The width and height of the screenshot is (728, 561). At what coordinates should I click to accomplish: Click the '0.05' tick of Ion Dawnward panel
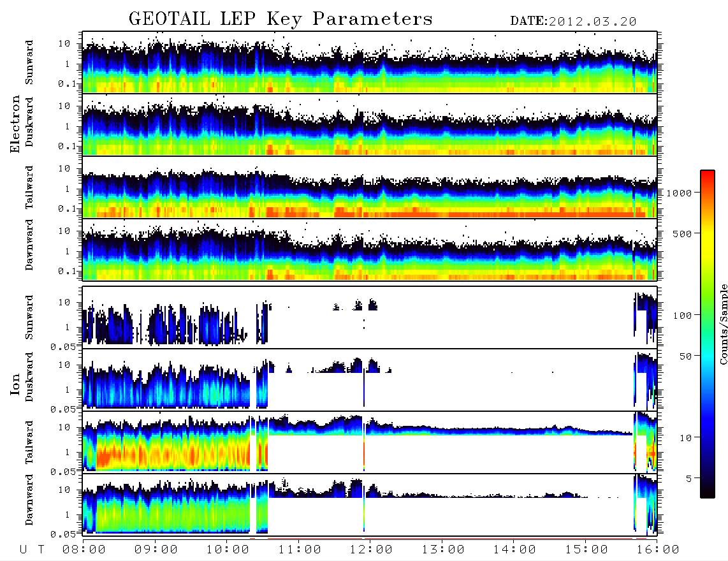(x=63, y=534)
